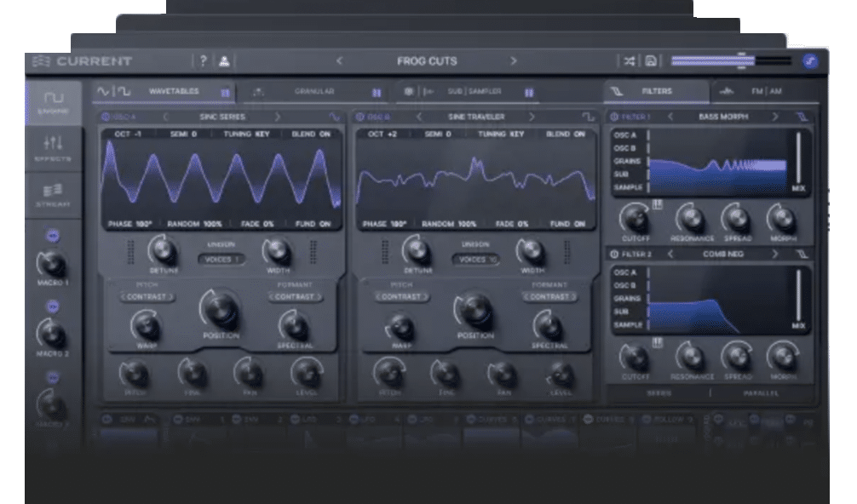Screen dimensions: 857x504
Task: Click OSC A Oct -1 value
Action: click(128, 134)
